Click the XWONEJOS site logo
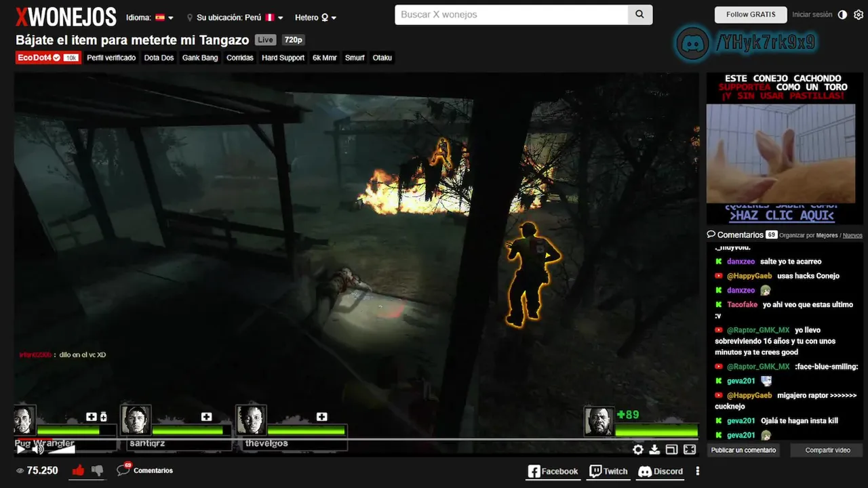The width and height of the screenshot is (868, 488). point(66,17)
